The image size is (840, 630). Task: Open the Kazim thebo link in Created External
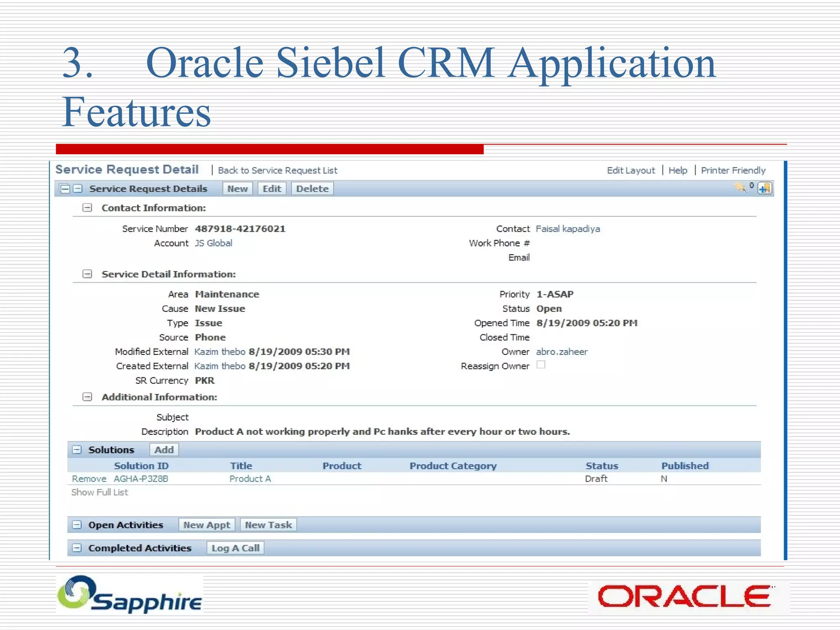click(x=220, y=366)
